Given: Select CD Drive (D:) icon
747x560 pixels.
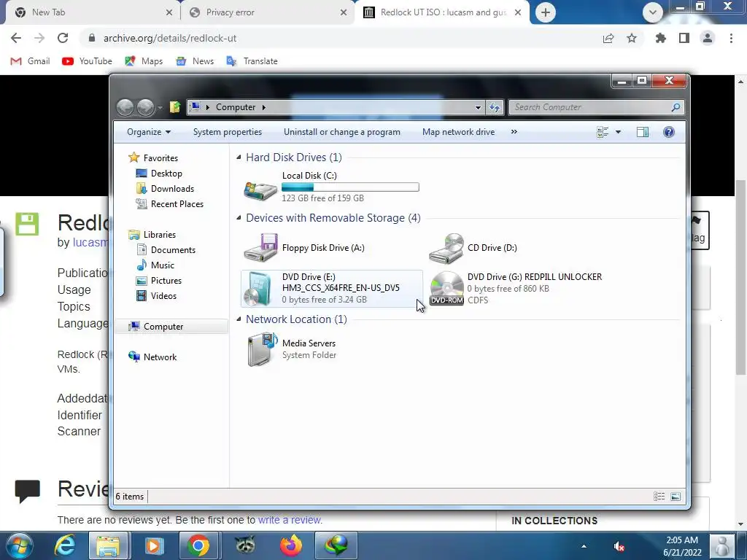Looking at the screenshot, I should [446, 248].
